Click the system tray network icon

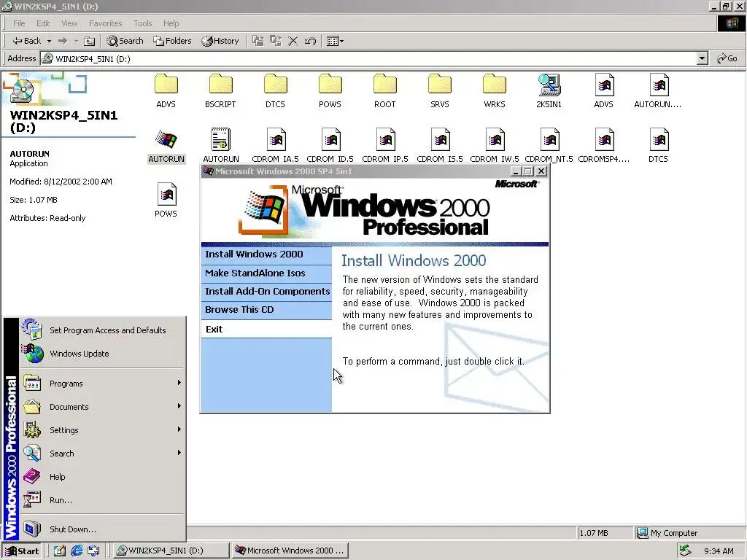685,551
